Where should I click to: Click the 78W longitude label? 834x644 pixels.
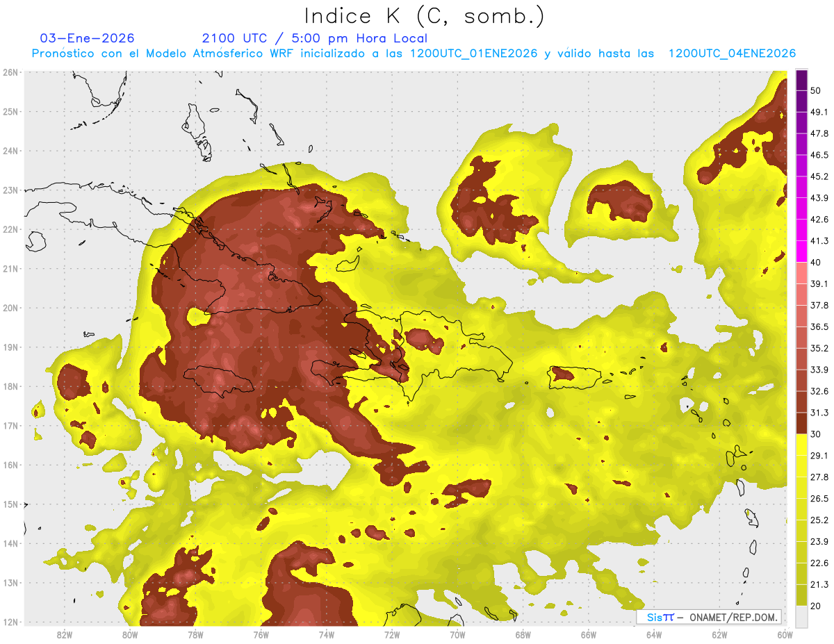click(195, 634)
